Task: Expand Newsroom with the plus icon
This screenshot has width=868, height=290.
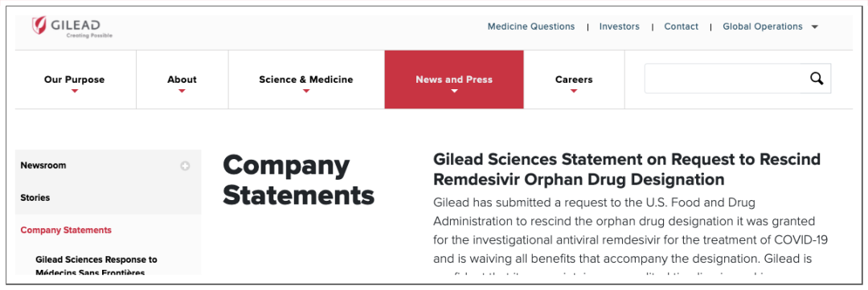Action: [185, 165]
